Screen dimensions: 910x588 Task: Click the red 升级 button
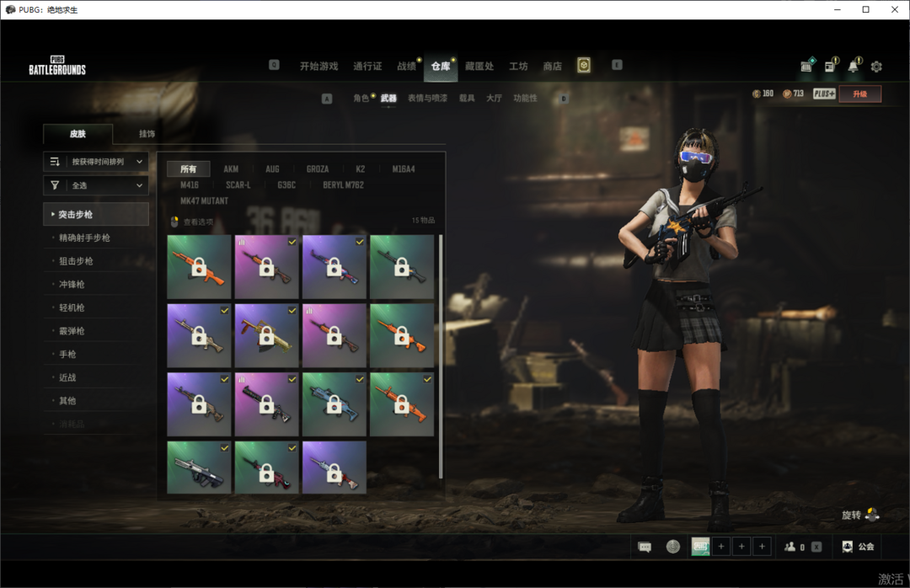click(859, 94)
